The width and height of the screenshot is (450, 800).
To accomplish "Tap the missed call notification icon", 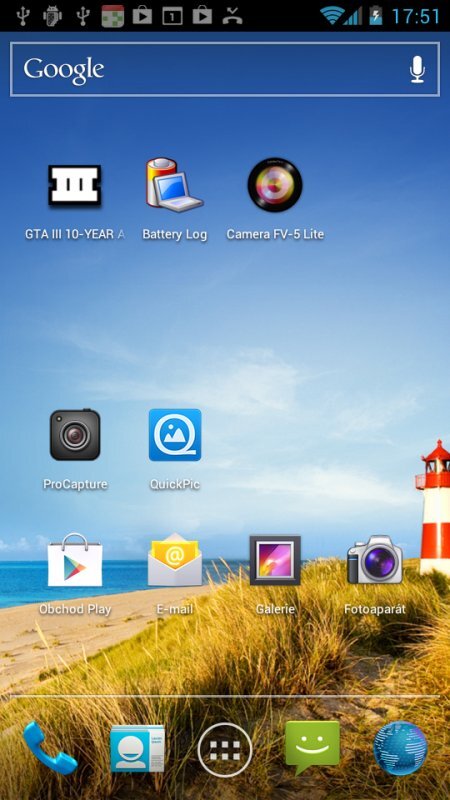I will [x=233, y=16].
